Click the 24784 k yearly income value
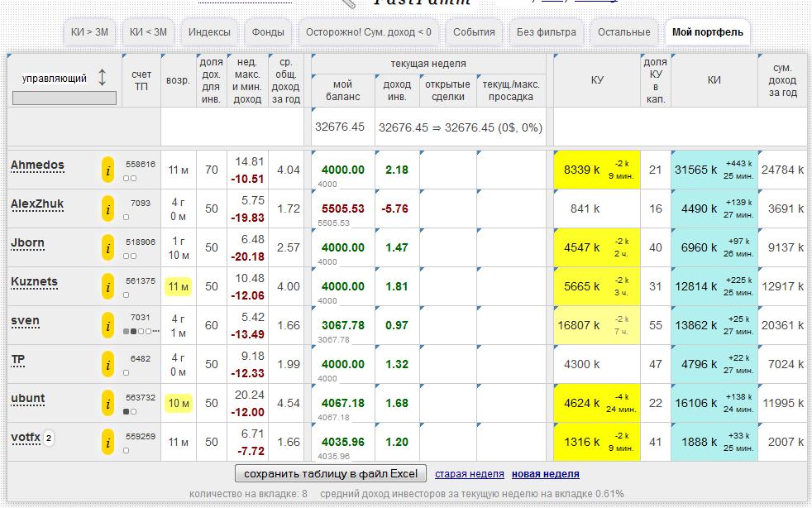This screenshot has width=812, height=508. click(x=782, y=170)
